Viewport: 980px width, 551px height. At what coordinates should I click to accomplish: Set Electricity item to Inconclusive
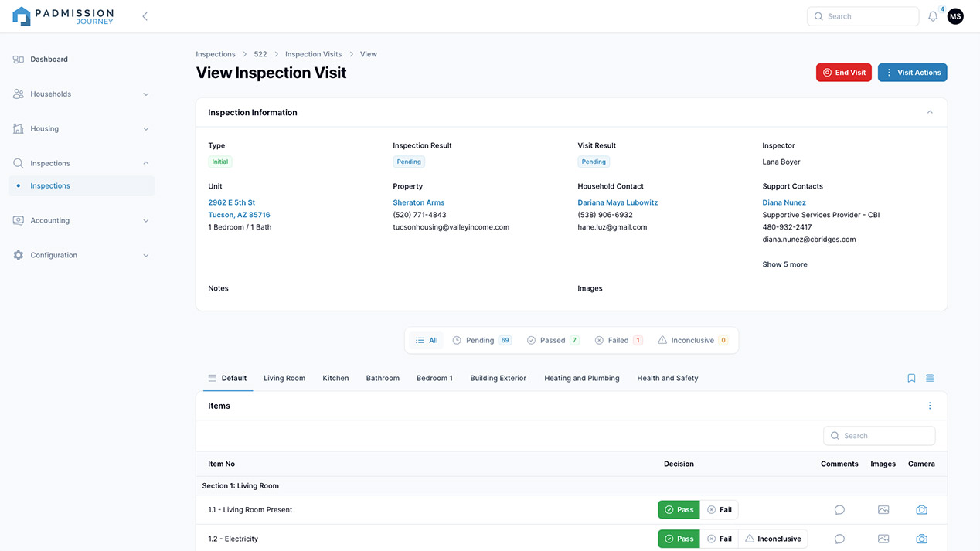click(x=772, y=539)
